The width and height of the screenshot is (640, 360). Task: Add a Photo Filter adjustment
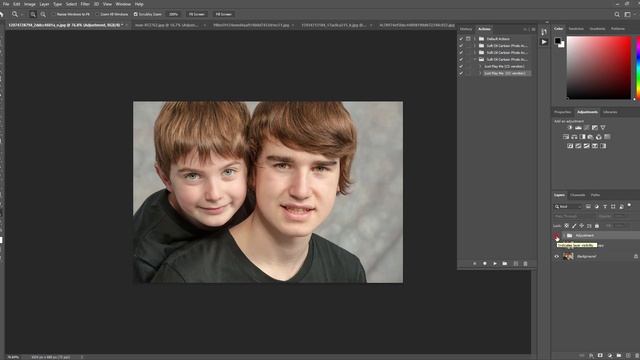point(591,137)
